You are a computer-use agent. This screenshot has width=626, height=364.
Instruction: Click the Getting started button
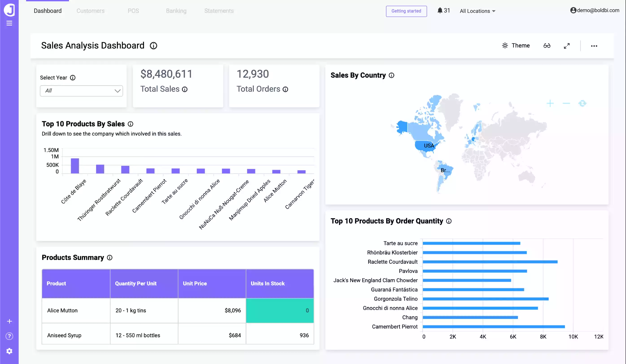[x=406, y=11]
